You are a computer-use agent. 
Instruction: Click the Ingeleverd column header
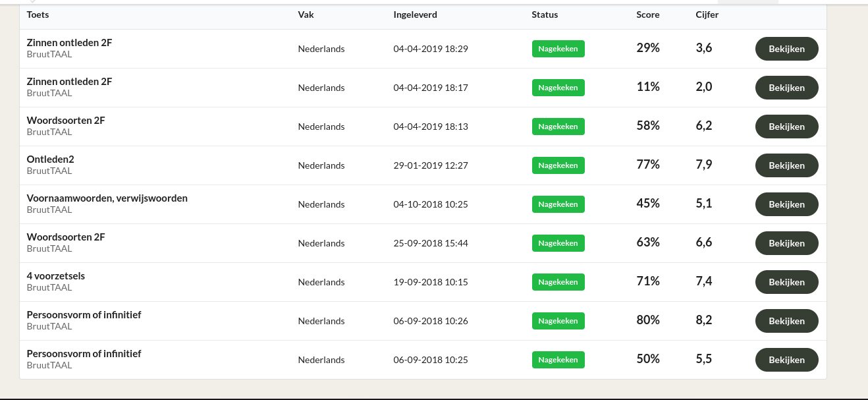[415, 14]
